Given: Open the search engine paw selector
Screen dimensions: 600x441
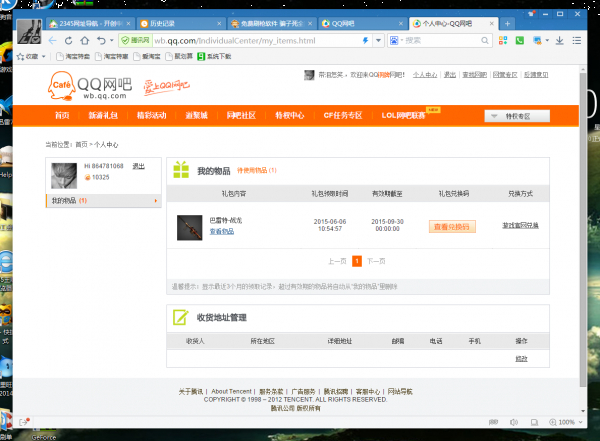Looking at the screenshot, I should point(394,40).
